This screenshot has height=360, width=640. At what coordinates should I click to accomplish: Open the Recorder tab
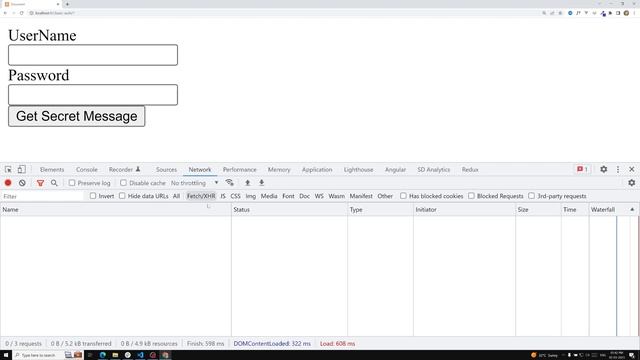124,169
